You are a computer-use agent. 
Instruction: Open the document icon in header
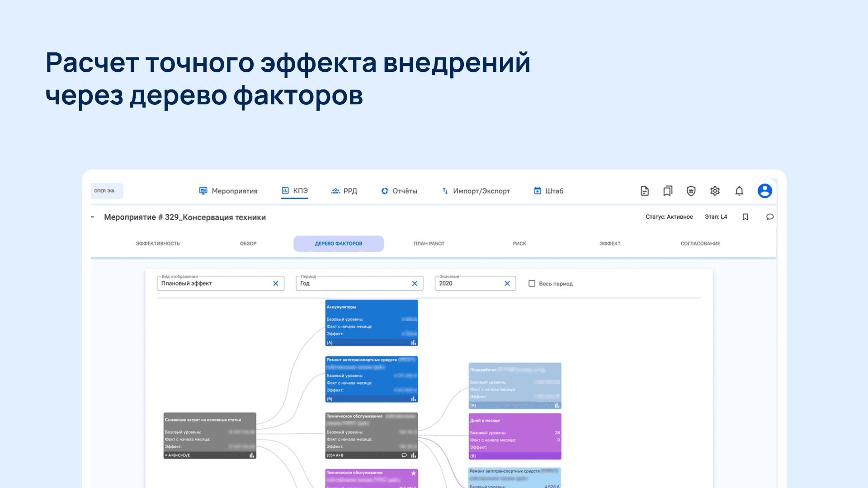[645, 191]
